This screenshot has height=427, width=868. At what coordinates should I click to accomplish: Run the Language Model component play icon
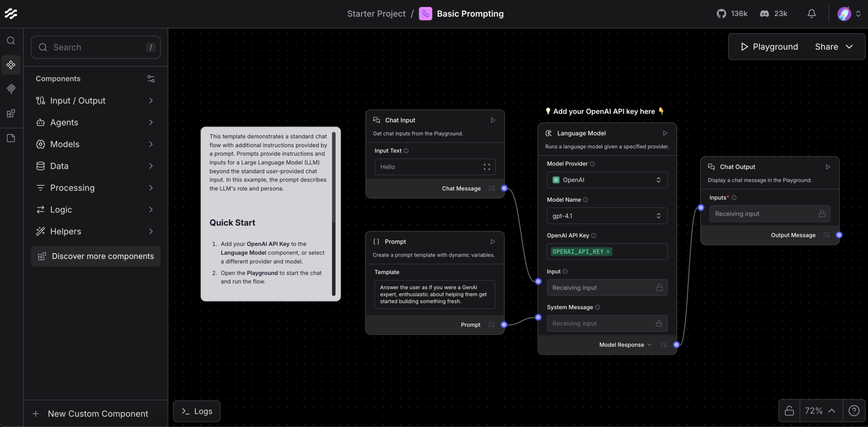[x=665, y=133]
